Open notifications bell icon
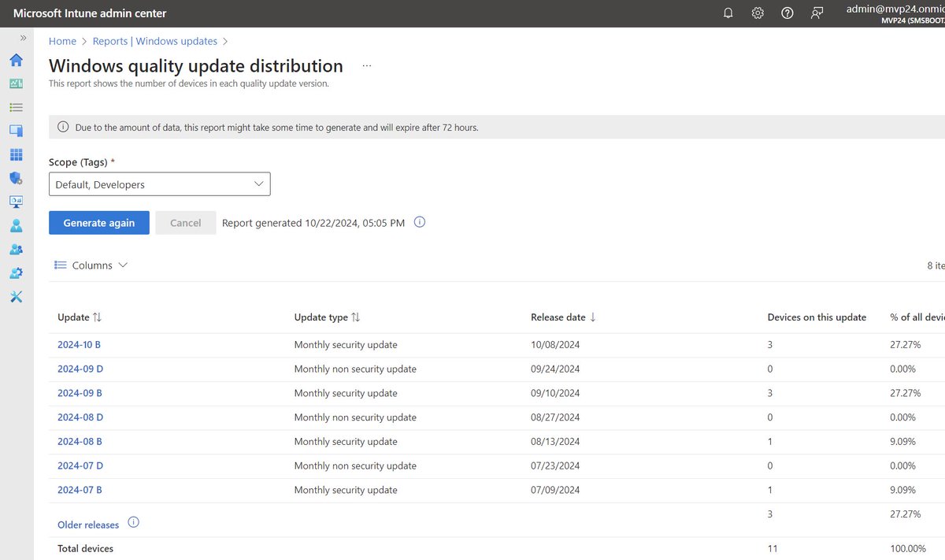This screenshot has width=945, height=560. (728, 13)
